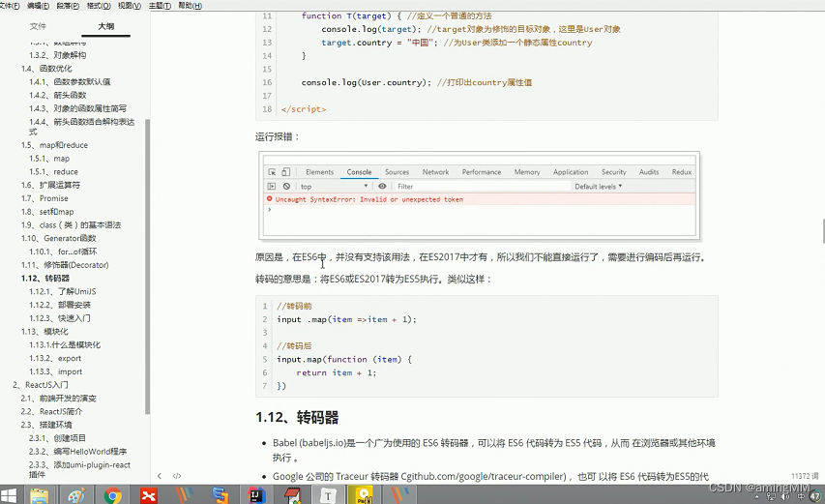This screenshot has width=825, height=504.
Task: Toggle sidebar with the left chevron button
Action: coord(160,476)
